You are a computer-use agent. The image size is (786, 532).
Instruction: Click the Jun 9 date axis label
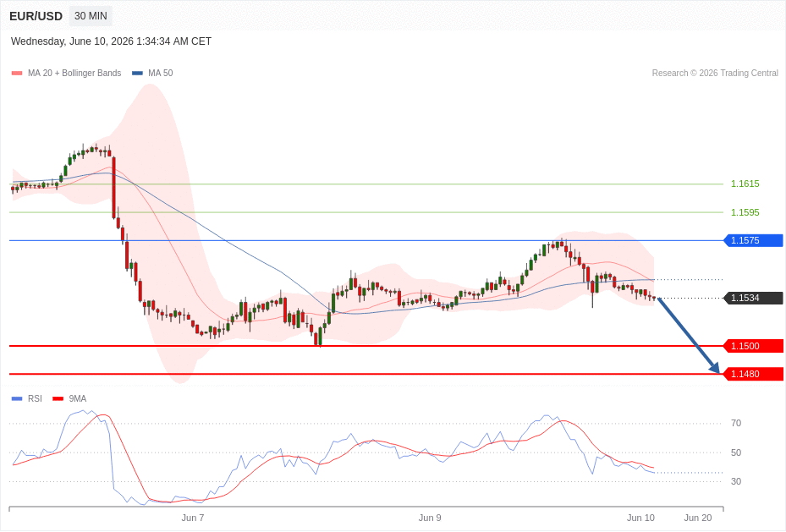tap(430, 518)
